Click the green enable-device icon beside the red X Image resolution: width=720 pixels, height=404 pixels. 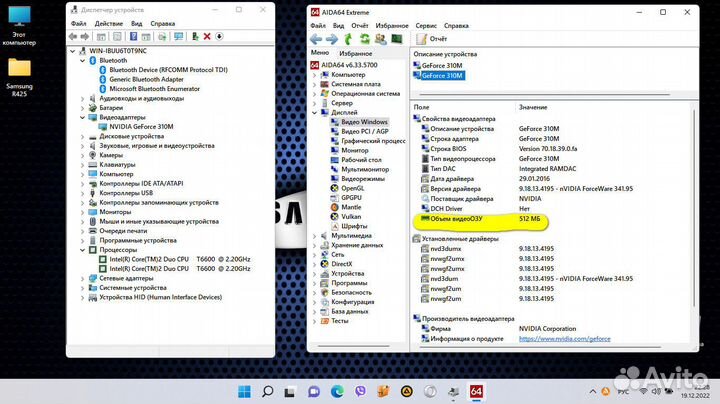(x=195, y=36)
